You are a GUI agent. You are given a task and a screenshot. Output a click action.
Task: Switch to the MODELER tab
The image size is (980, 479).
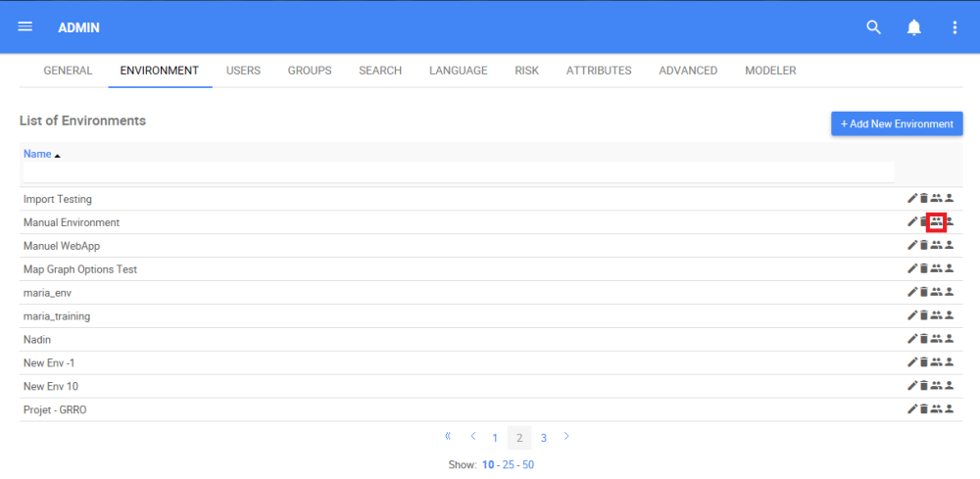(770, 71)
